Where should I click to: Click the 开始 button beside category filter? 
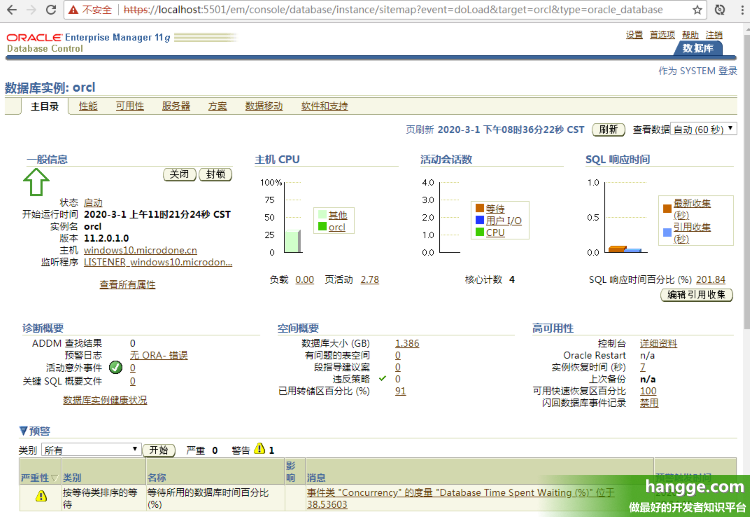coord(159,450)
